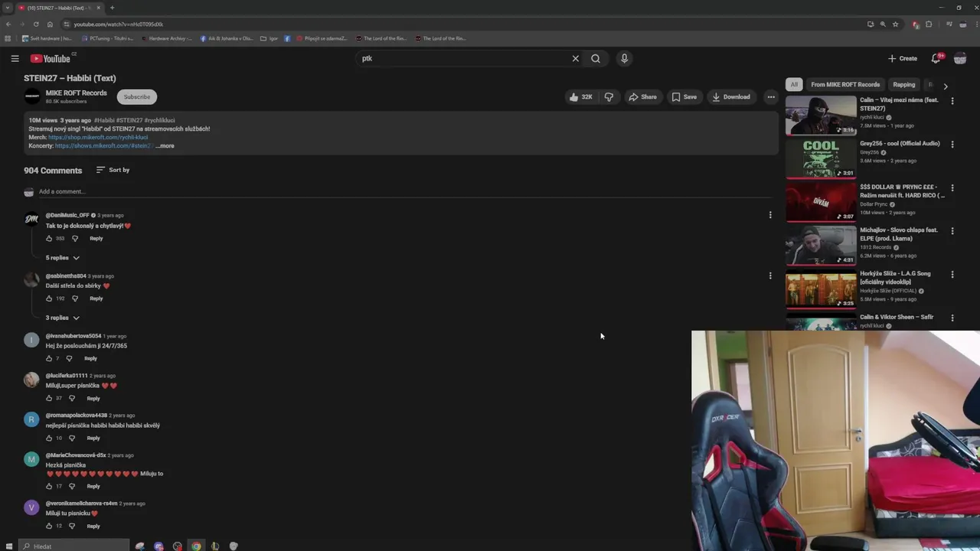The height and width of the screenshot is (551, 980).
Task: Switch to the STEIN27 – Habibi browser tab
Action: tap(59, 8)
